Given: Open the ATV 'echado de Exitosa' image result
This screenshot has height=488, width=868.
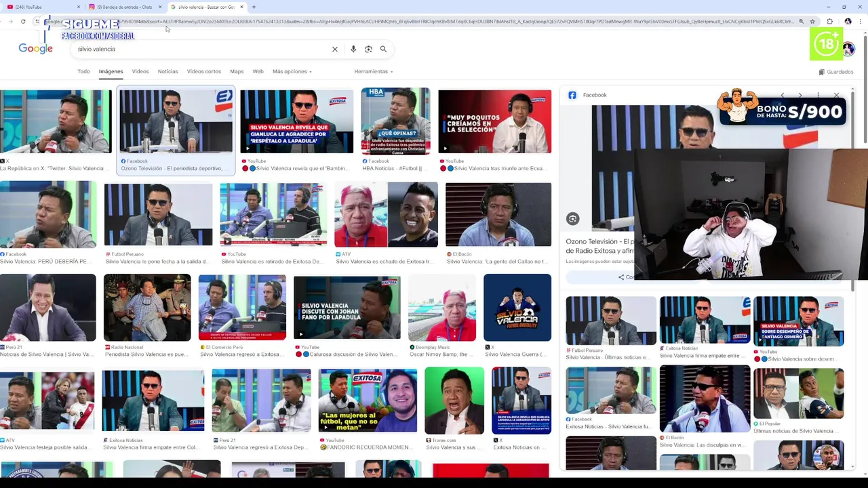Looking at the screenshot, I should (386, 214).
